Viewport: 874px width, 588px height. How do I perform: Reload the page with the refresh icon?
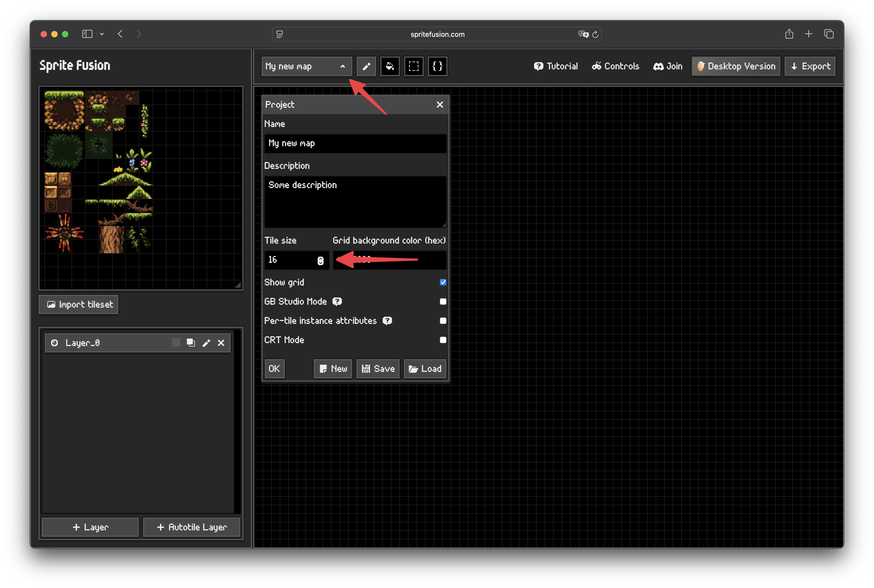click(595, 34)
